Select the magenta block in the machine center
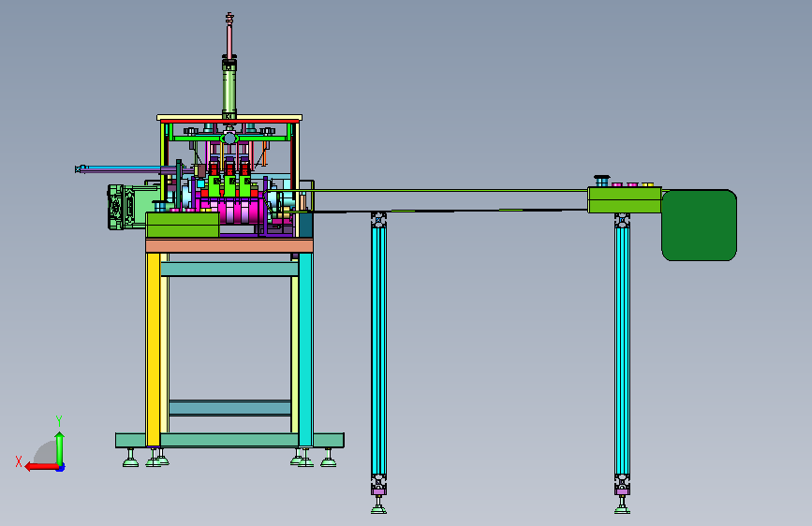The width and height of the screenshot is (812, 526). pos(241,212)
